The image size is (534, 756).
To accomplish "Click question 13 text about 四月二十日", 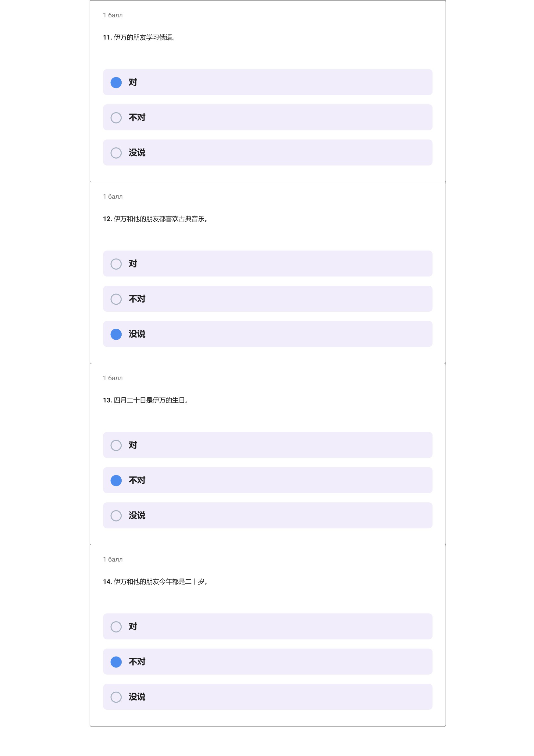I will coord(145,400).
